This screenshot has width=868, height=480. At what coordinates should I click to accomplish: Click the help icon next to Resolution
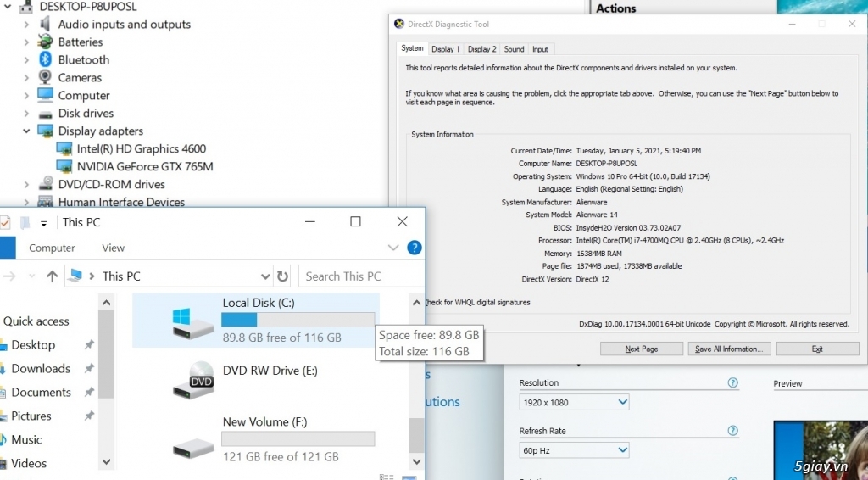733,382
